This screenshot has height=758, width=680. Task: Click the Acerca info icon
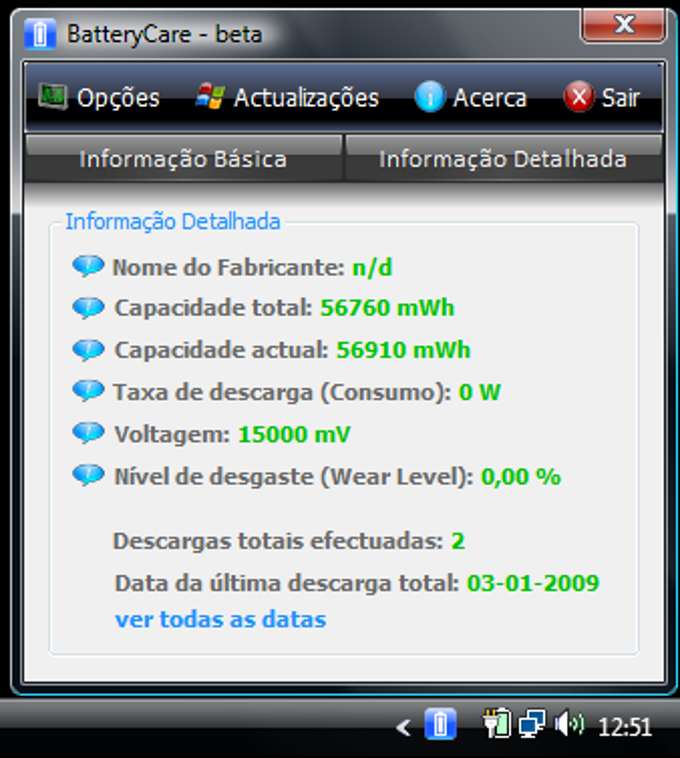pos(429,96)
